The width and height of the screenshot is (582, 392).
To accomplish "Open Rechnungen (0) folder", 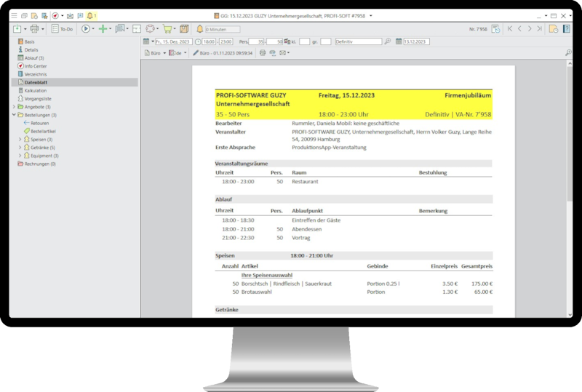I will 37,164.
